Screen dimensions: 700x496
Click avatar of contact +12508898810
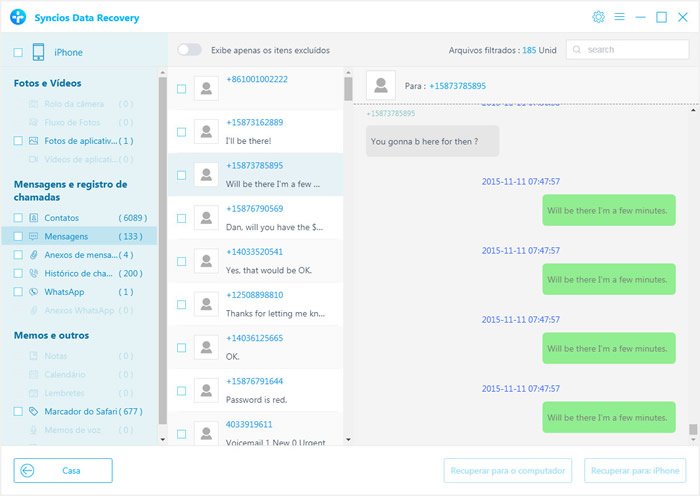click(206, 304)
